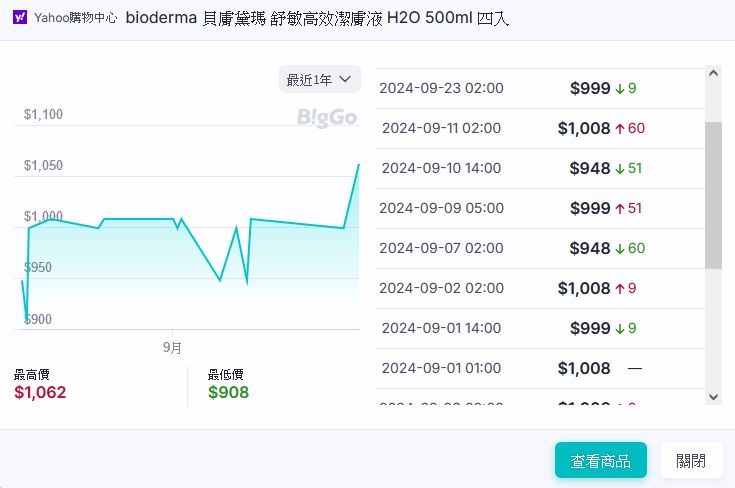
Task: Click the scrollbar down arrow
Action: [713, 397]
